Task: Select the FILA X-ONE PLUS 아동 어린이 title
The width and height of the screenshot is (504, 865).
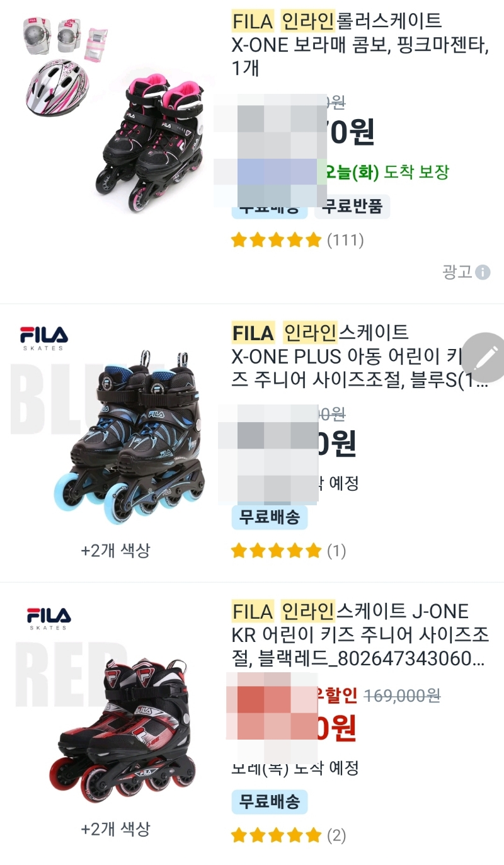Action: 360,357
